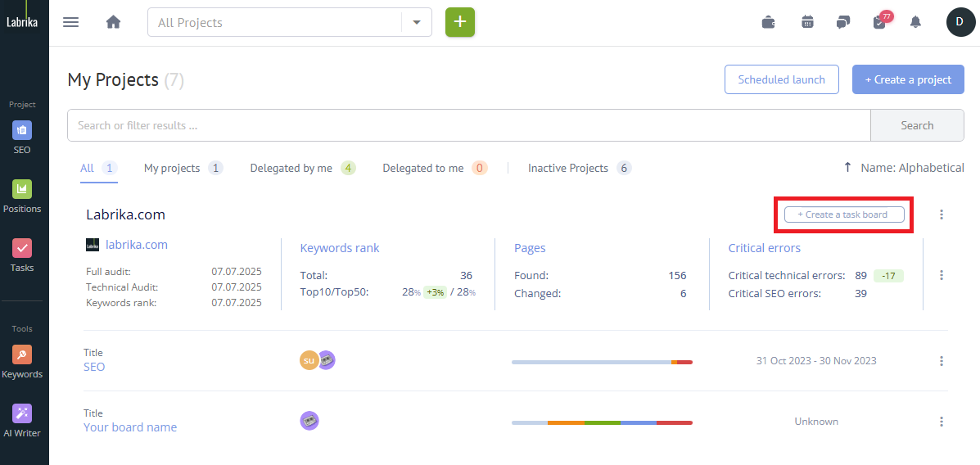This screenshot has width=980, height=465.
Task: Focus the search or filter results field
Action: (468, 125)
